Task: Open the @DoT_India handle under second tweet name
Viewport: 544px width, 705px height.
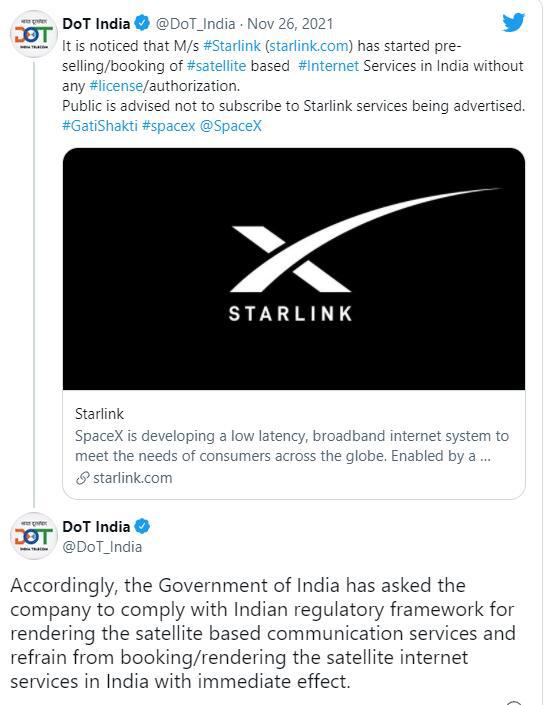Action: point(102,547)
